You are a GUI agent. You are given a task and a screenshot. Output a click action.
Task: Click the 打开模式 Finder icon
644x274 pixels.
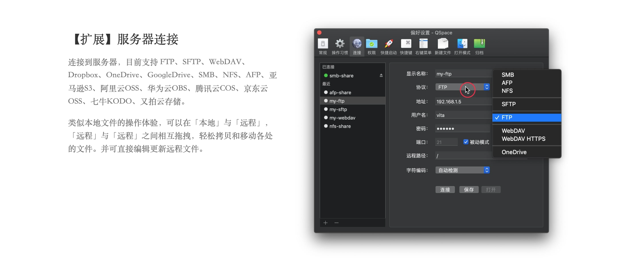coord(462,44)
